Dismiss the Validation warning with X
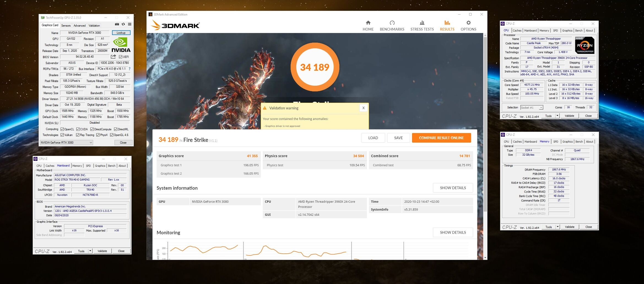 click(363, 108)
